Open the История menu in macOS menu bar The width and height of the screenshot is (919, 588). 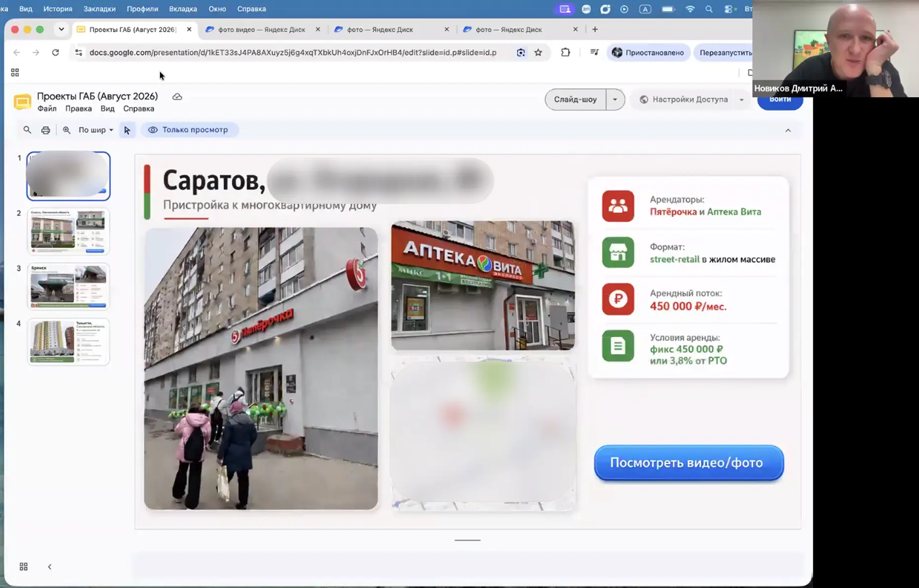(x=58, y=9)
